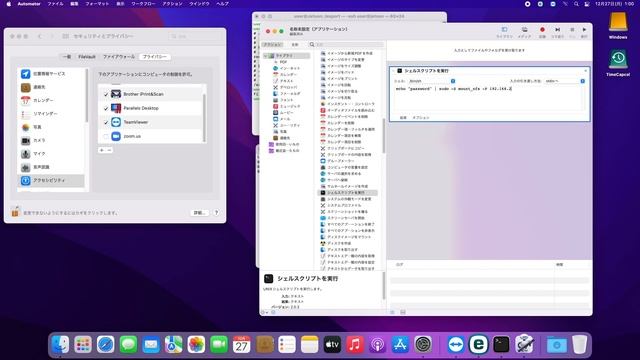
Task: Click the Record button in Automator toolbar
Action: coord(542,30)
